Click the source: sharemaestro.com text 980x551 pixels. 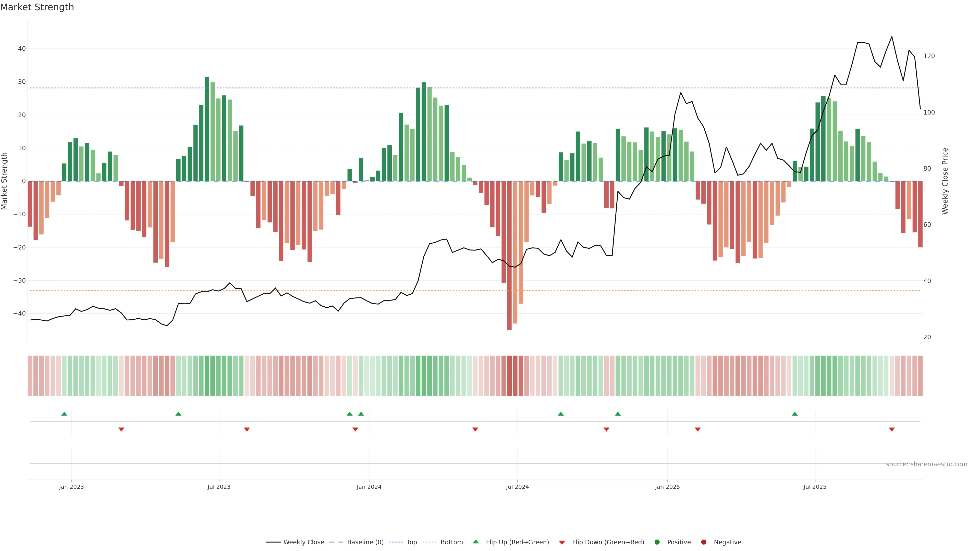click(x=926, y=464)
